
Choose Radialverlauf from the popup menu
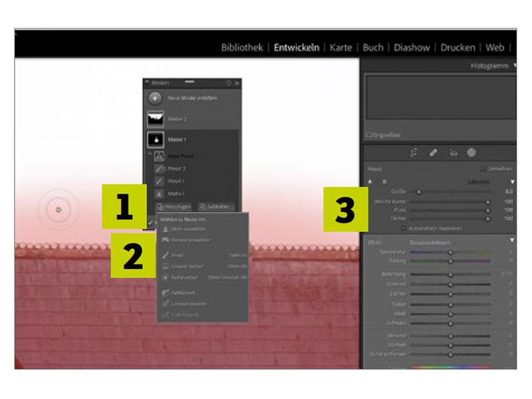[x=203, y=278]
